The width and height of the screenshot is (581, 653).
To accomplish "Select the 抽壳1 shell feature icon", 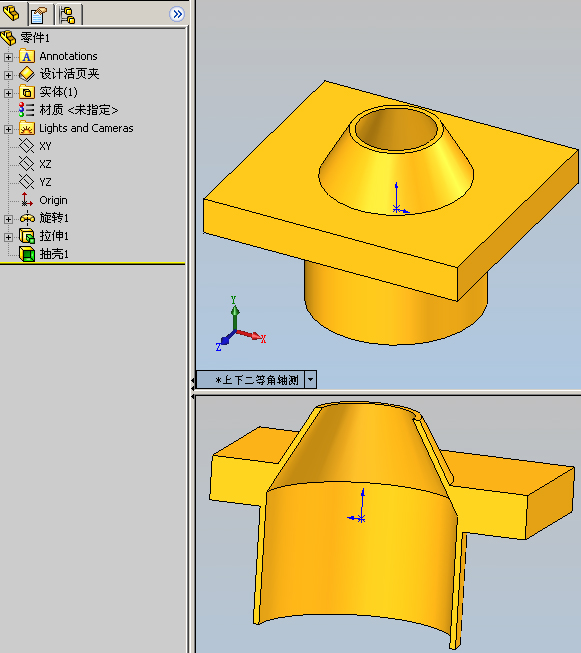I will [x=27, y=254].
